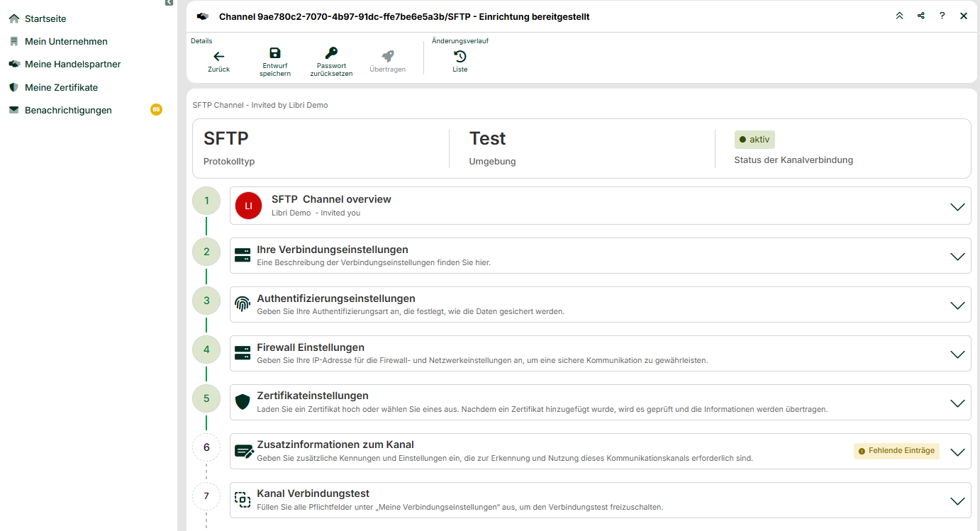Click the scan icon of Kanal Verbindungstest
This screenshot has width=980, height=531.
(x=243, y=500)
